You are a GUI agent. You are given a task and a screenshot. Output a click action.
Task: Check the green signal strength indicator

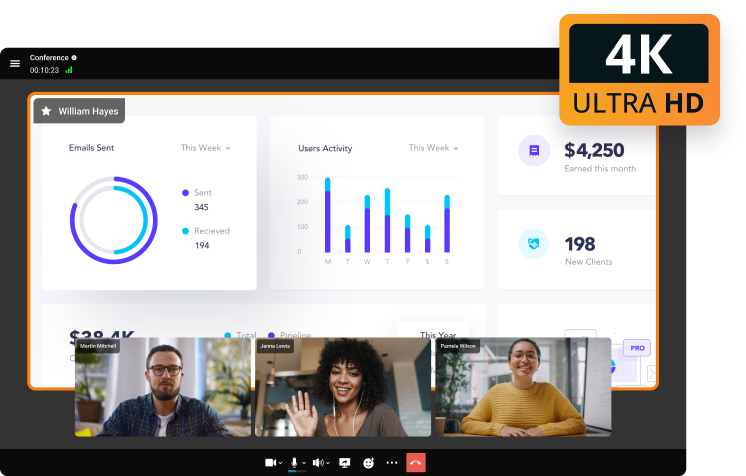tap(69, 70)
